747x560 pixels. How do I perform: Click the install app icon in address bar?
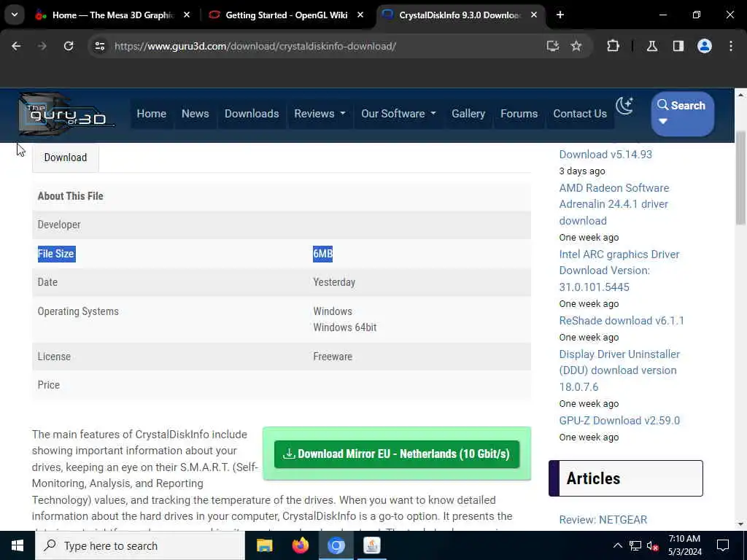click(x=553, y=46)
